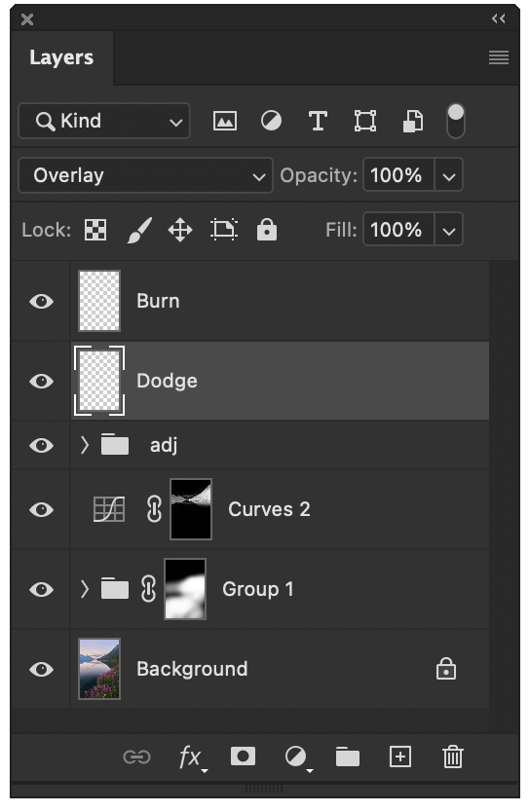530x812 pixels.
Task: Filter for adjustment layers icon
Action: click(271, 121)
